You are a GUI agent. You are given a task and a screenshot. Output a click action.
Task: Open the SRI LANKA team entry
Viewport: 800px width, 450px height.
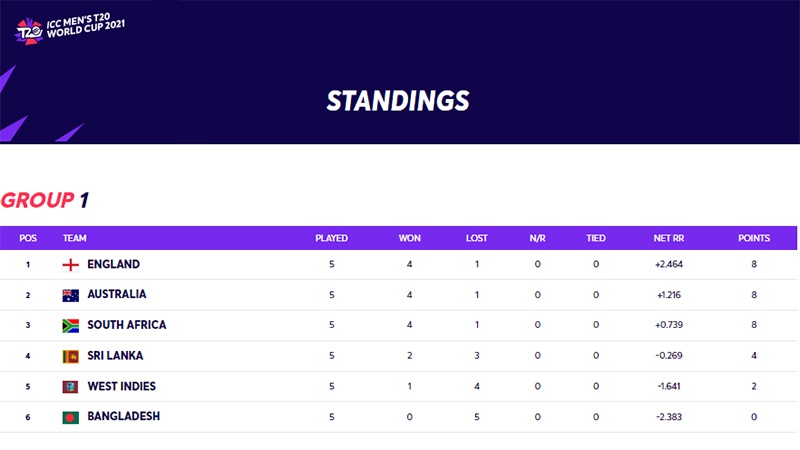(x=115, y=356)
